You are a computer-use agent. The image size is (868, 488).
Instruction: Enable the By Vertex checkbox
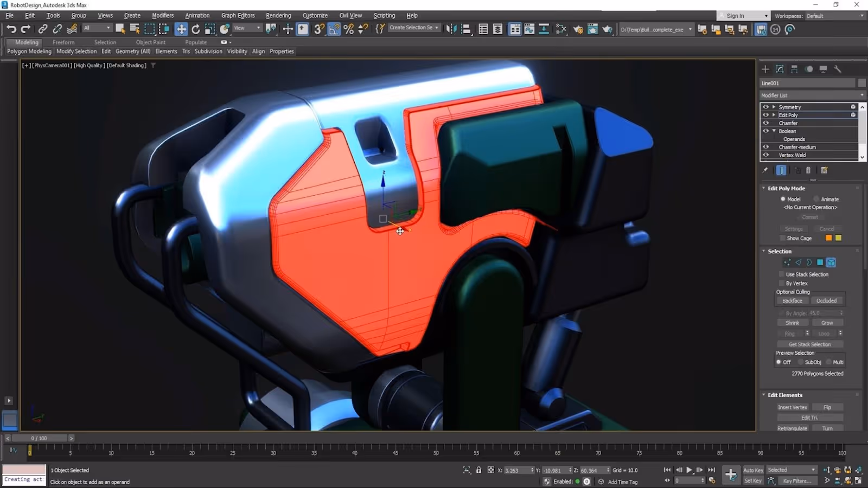782,283
